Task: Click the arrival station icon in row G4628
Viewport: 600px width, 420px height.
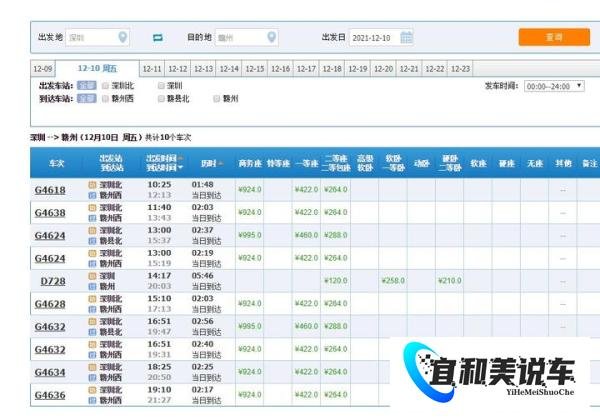Action: (92, 309)
